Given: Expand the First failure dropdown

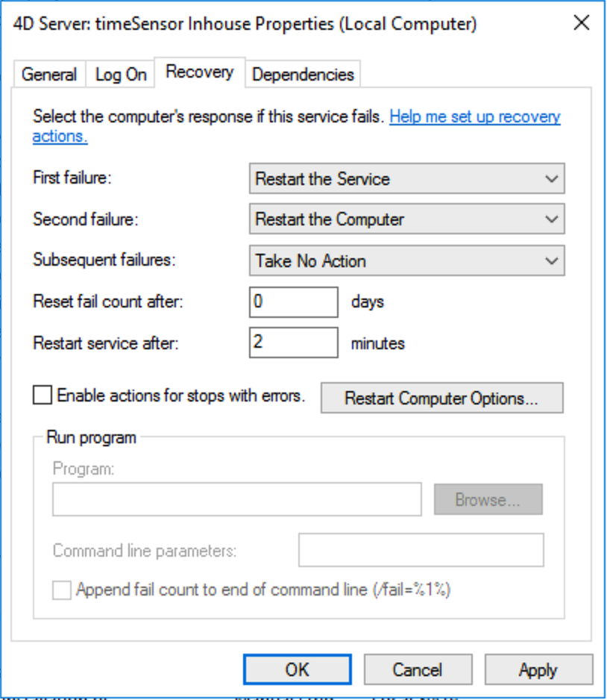Looking at the screenshot, I should pos(406,178).
